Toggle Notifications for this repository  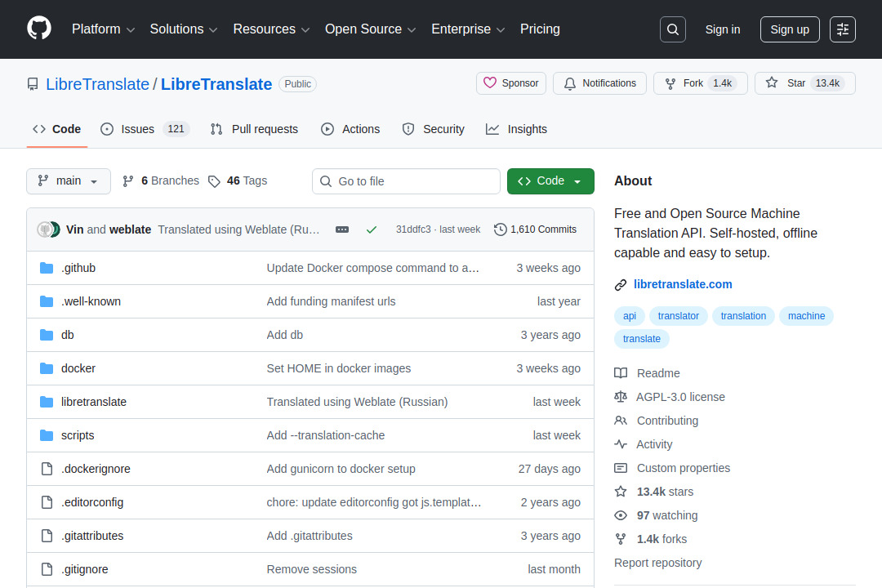599,82
